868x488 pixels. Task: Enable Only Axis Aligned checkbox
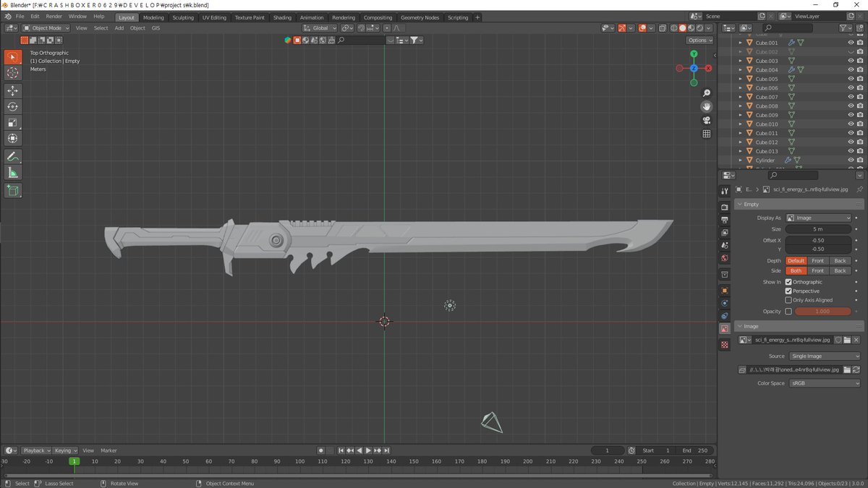coord(788,300)
